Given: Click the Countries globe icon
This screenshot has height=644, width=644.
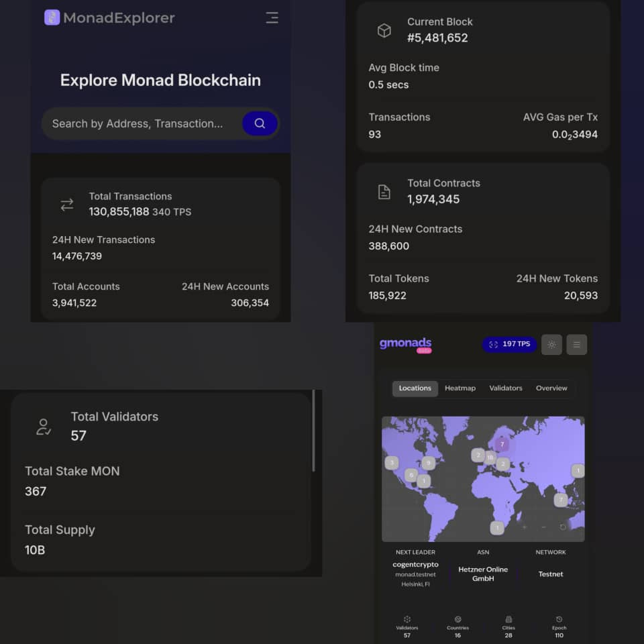Looking at the screenshot, I should coord(458,619).
